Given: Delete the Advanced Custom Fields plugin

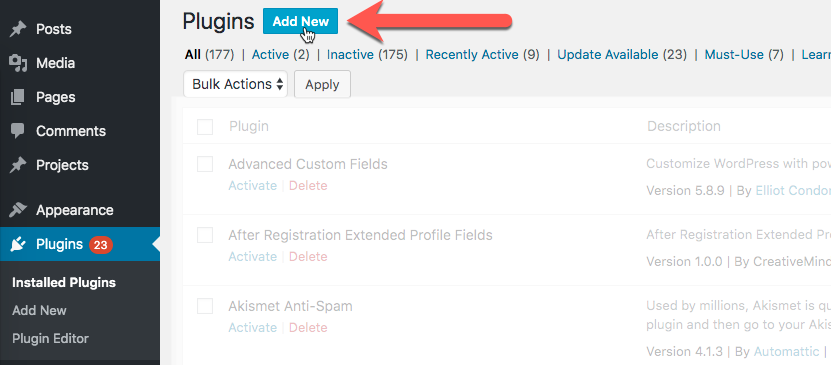Looking at the screenshot, I should [308, 185].
